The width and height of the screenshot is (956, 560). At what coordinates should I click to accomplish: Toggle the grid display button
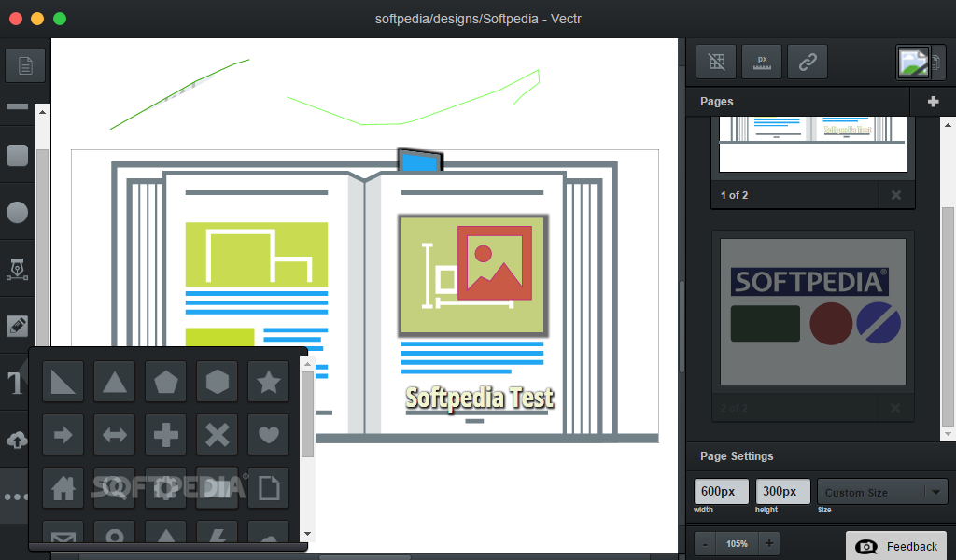(716, 62)
